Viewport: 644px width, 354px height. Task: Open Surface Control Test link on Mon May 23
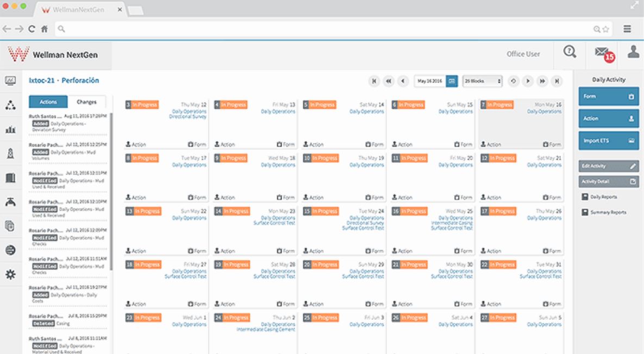coord(274,223)
